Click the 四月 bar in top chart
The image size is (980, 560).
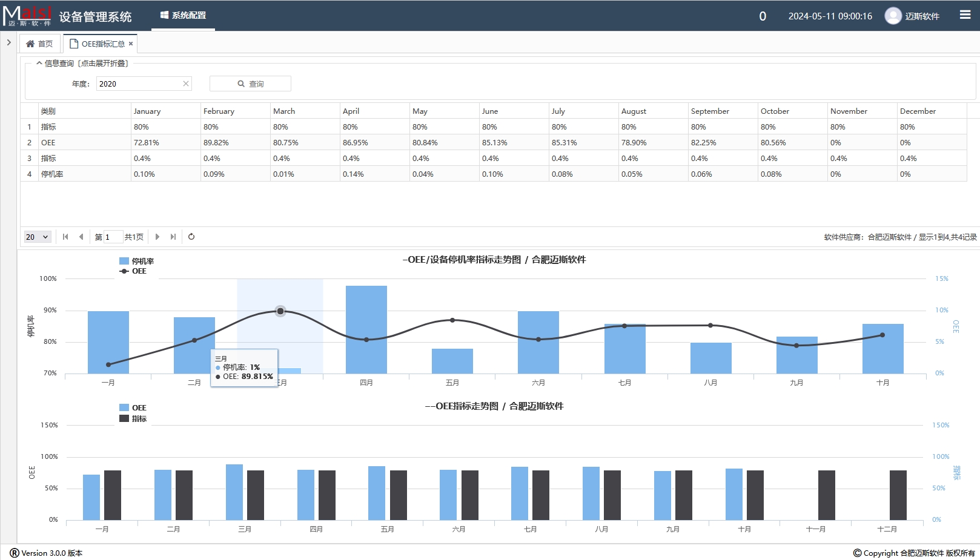click(366, 329)
